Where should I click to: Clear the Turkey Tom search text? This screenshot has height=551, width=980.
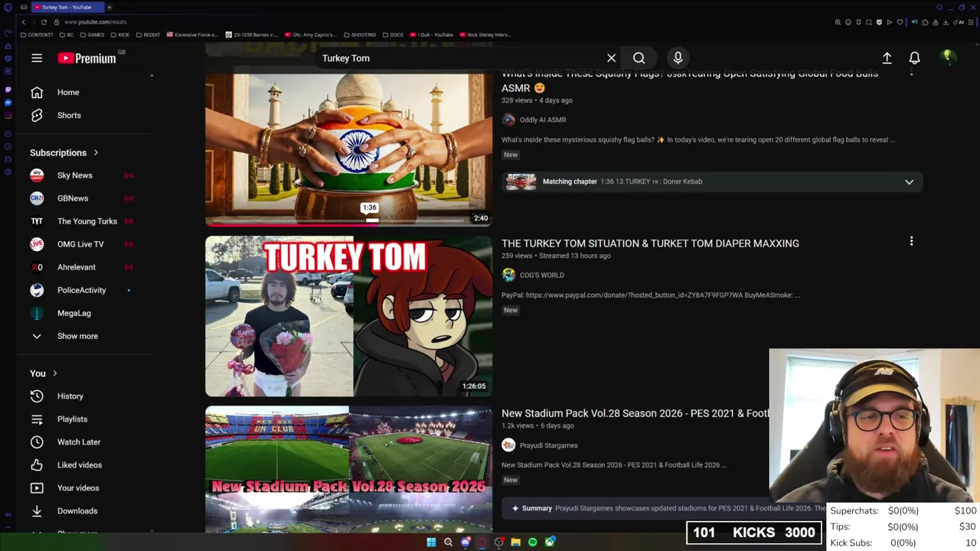(611, 58)
